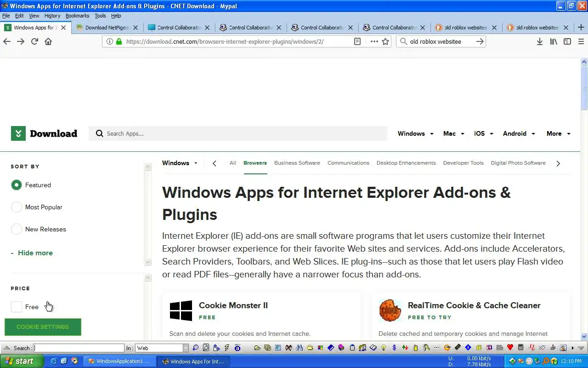Open the File menu
The image size is (588, 368).
point(6,16)
